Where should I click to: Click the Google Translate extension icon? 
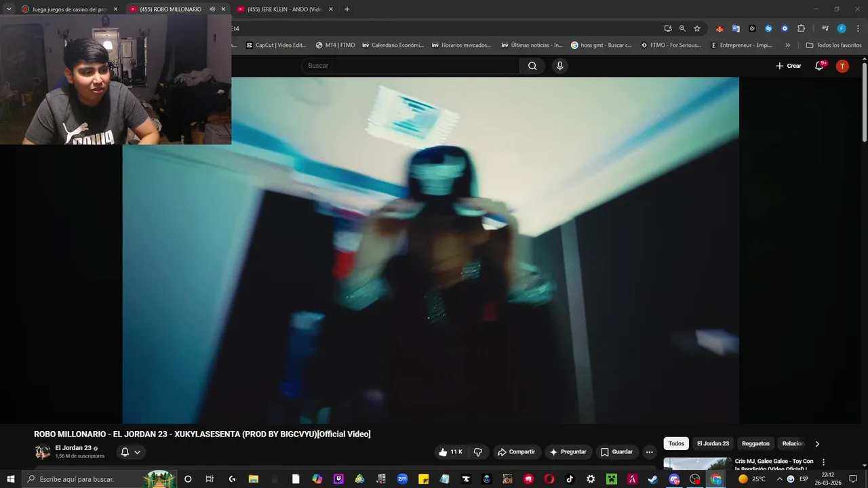coord(736,28)
